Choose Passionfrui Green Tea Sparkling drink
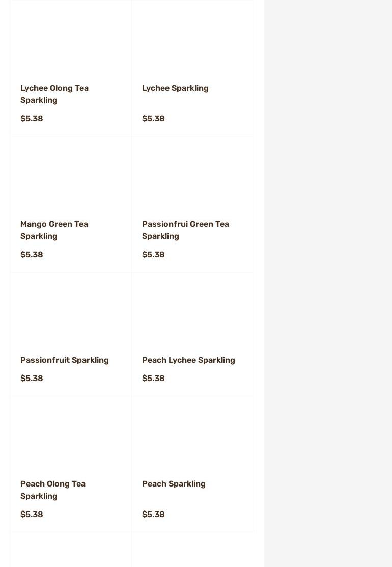The image size is (392, 567). [x=185, y=230]
